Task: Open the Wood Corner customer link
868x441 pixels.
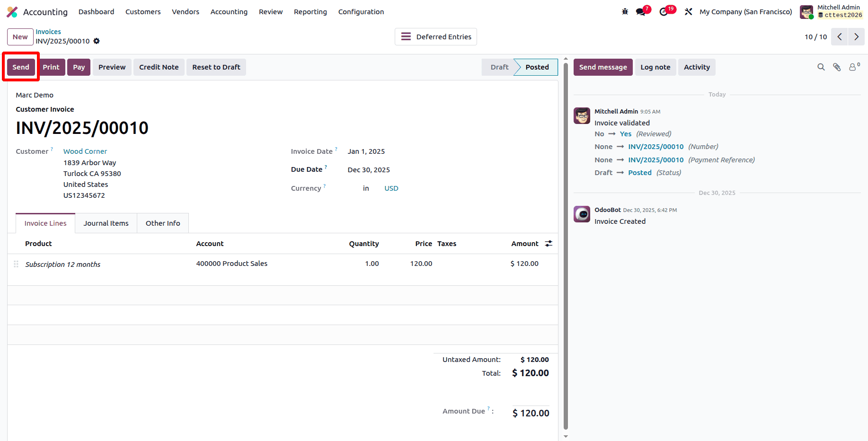Action: tap(85, 151)
